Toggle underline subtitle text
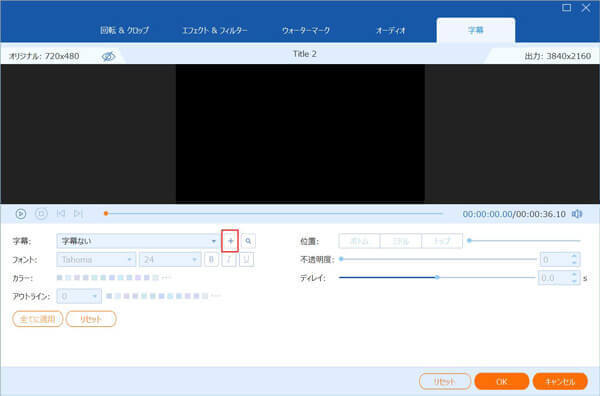Image resolution: width=600 pixels, height=396 pixels. pyautogui.click(x=246, y=259)
